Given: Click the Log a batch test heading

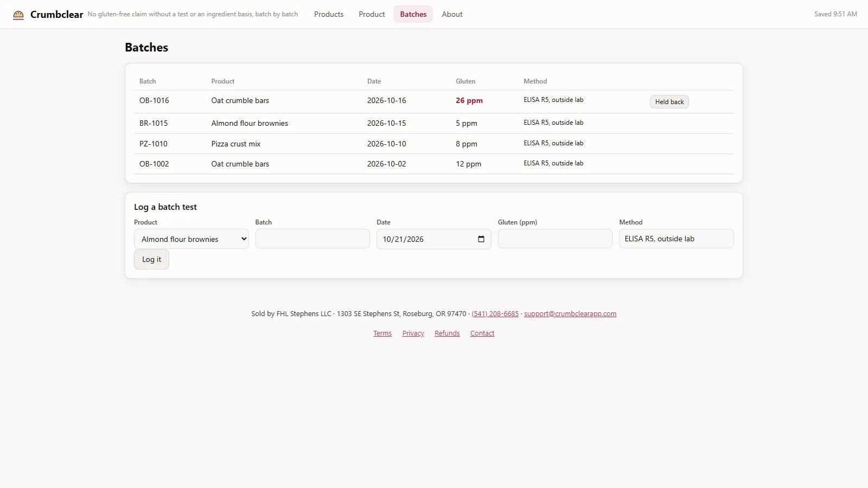Looking at the screenshot, I should coord(165,207).
